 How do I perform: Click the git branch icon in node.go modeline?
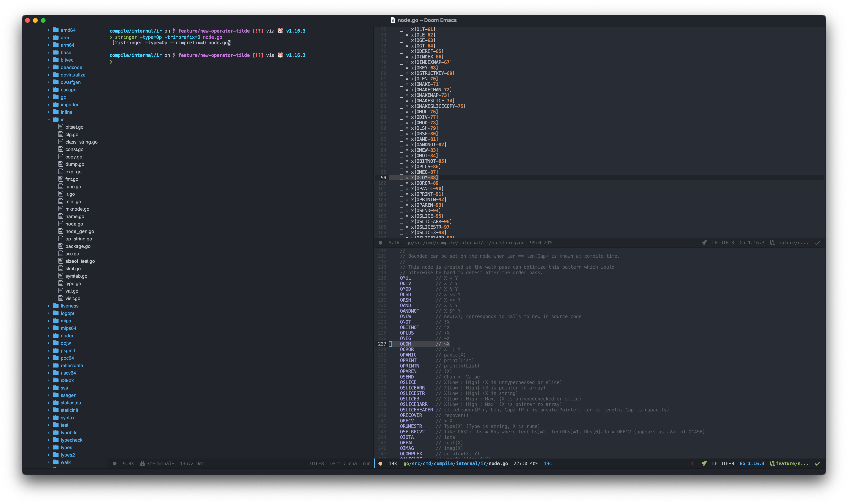pyautogui.click(x=772, y=464)
